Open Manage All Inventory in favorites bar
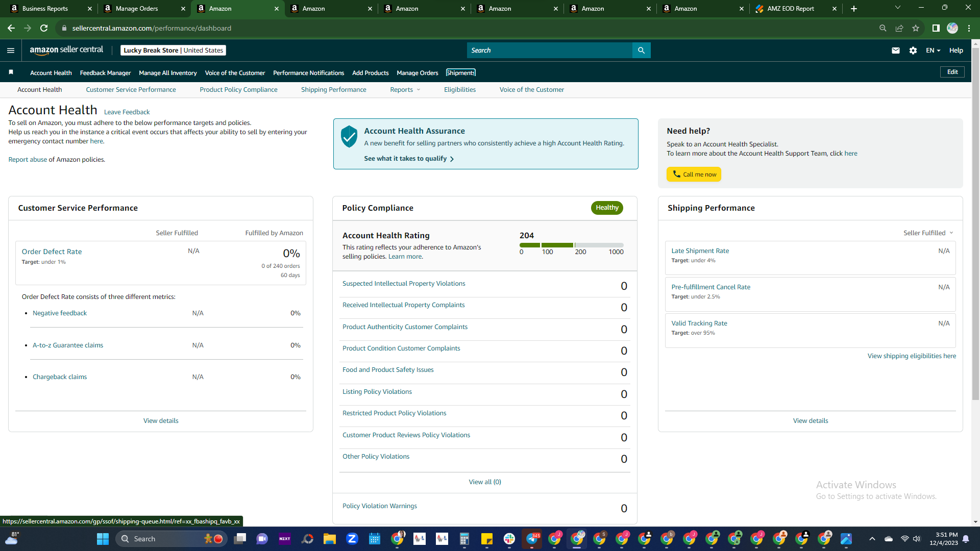 click(168, 73)
